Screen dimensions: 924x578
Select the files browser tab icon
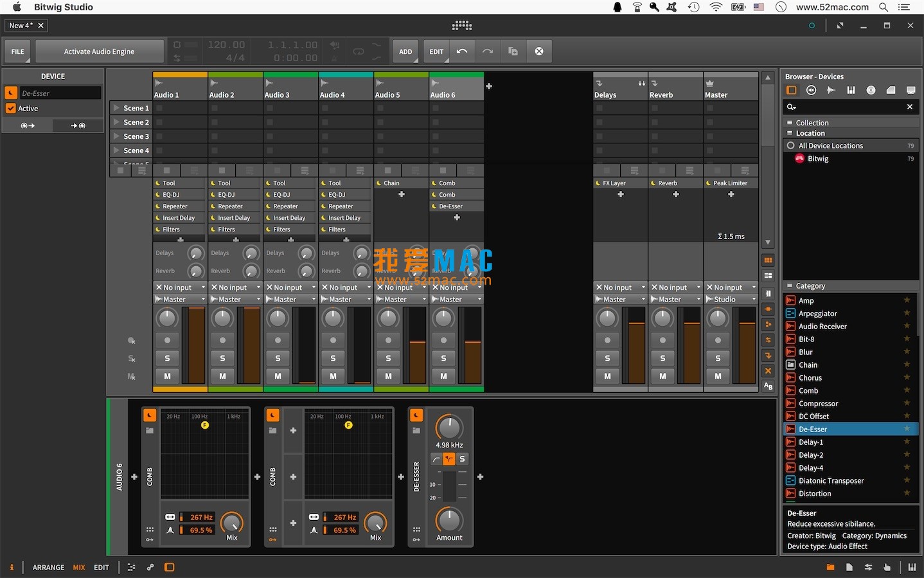click(x=911, y=90)
